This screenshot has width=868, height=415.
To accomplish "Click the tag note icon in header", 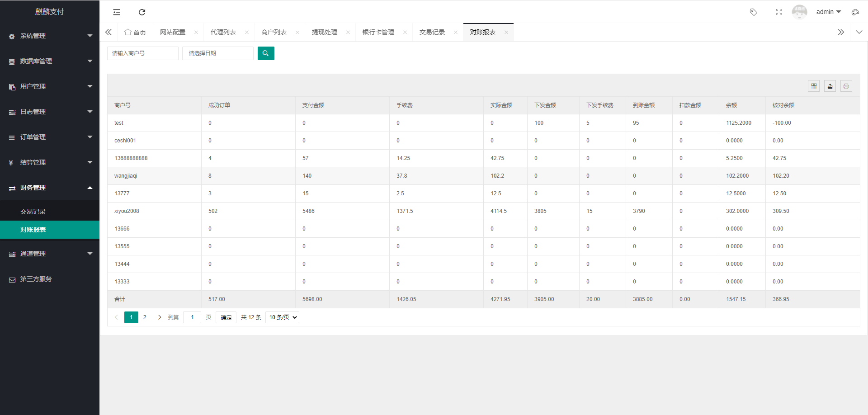I will [753, 12].
